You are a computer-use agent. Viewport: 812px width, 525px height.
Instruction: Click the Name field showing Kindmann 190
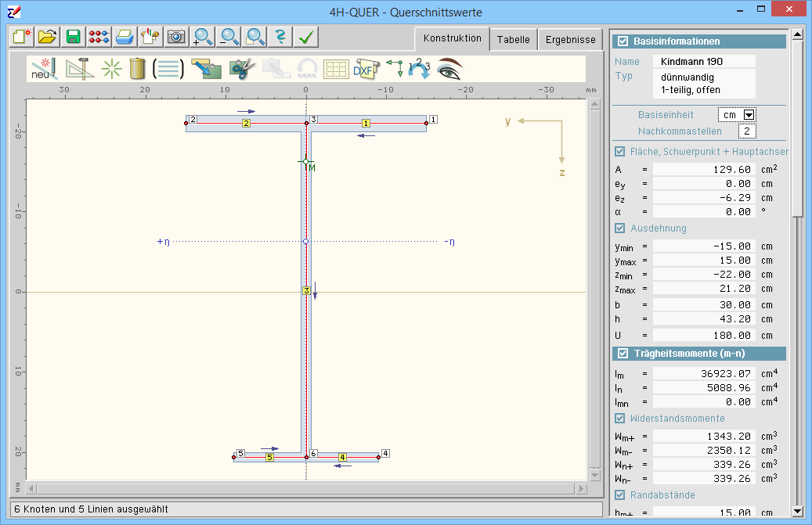(703, 61)
